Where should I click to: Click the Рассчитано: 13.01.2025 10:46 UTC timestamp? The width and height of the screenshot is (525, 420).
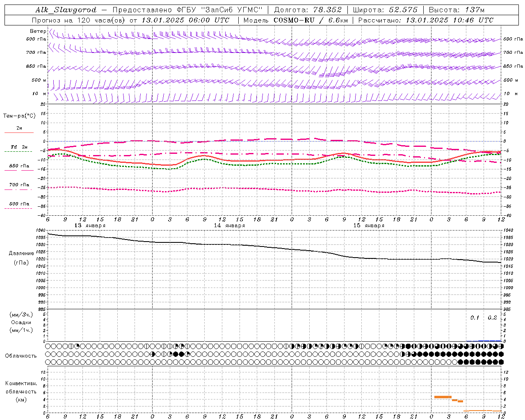pyautogui.click(x=426, y=20)
